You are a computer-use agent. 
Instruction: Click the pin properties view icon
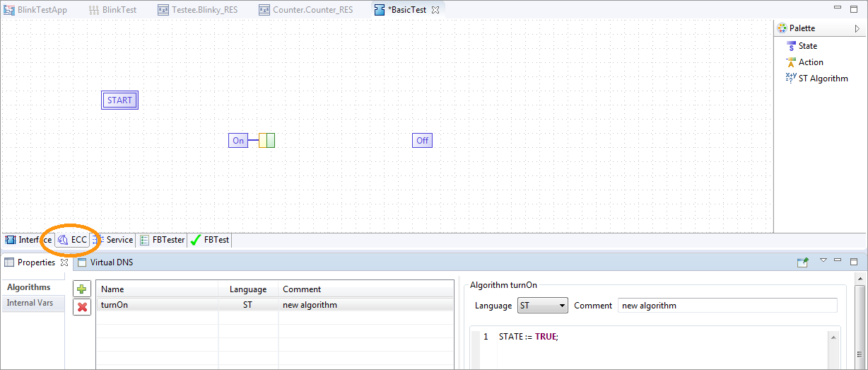pos(802,262)
